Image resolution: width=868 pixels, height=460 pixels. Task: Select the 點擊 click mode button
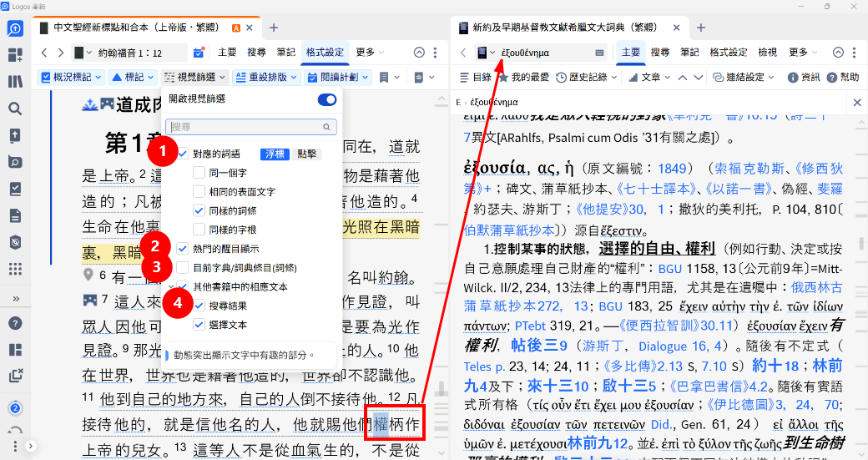tap(306, 154)
